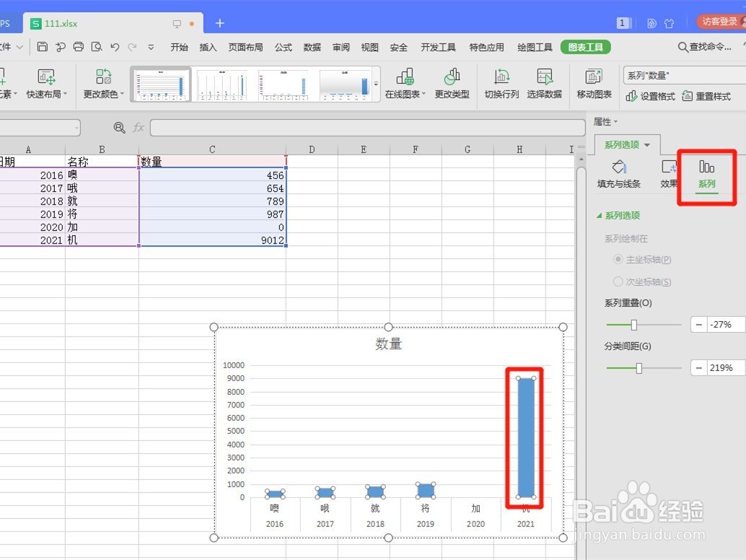This screenshot has width=746, height=560.
Task: Expand the chart styles gallery arrow
Action: pos(376,84)
